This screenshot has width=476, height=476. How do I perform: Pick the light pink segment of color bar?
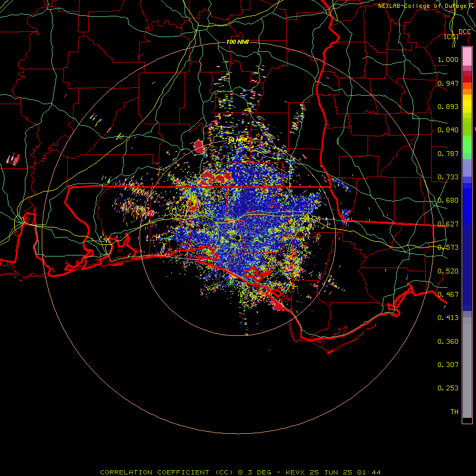click(x=467, y=57)
